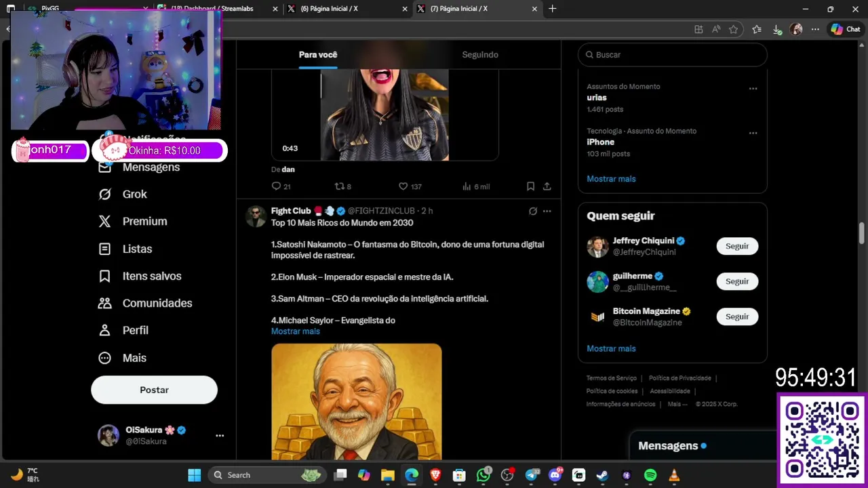Open Grok from the X sidebar
This screenshot has width=868, height=488.
pyautogui.click(x=123, y=194)
